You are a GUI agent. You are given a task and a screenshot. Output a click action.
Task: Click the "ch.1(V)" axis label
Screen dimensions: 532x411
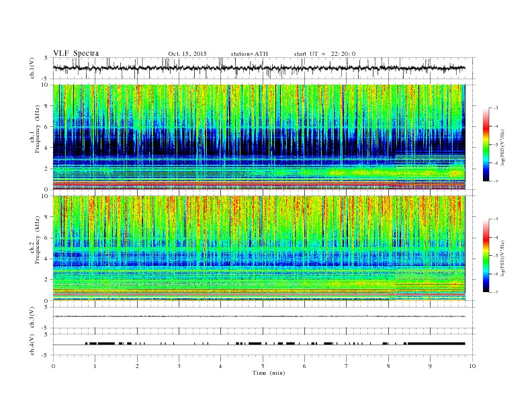tap(32, 69)
